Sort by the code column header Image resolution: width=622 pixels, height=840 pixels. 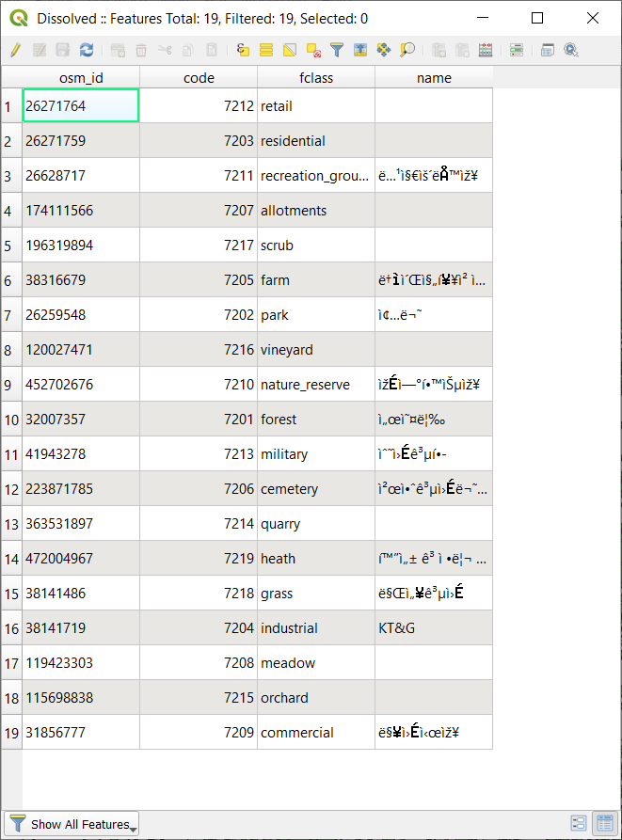click(199, 78)
